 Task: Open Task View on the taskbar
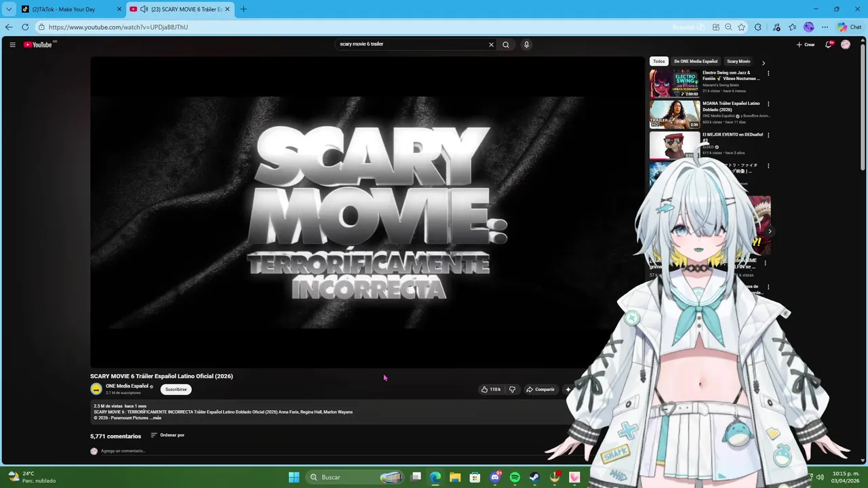[416, 477]
